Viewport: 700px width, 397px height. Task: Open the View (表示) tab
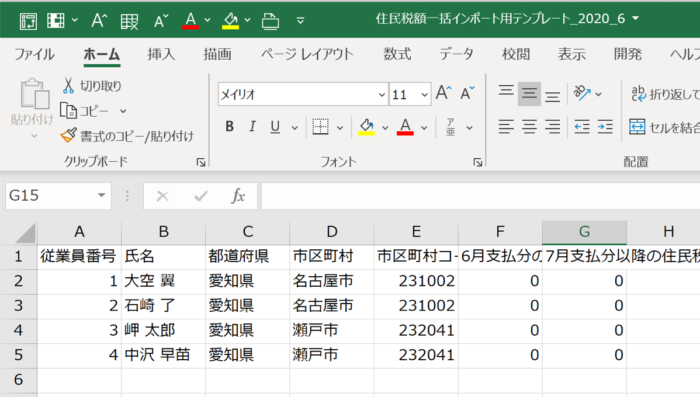click(572, 54)
